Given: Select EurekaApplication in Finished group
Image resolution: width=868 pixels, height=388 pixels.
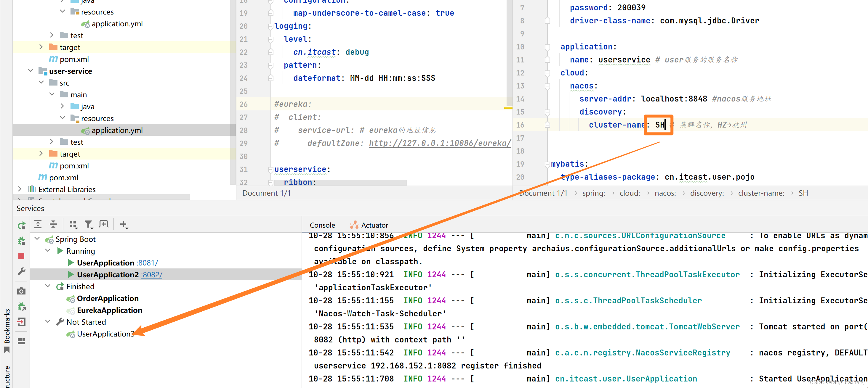Looking at the screenshot, I should click(110, 310).
